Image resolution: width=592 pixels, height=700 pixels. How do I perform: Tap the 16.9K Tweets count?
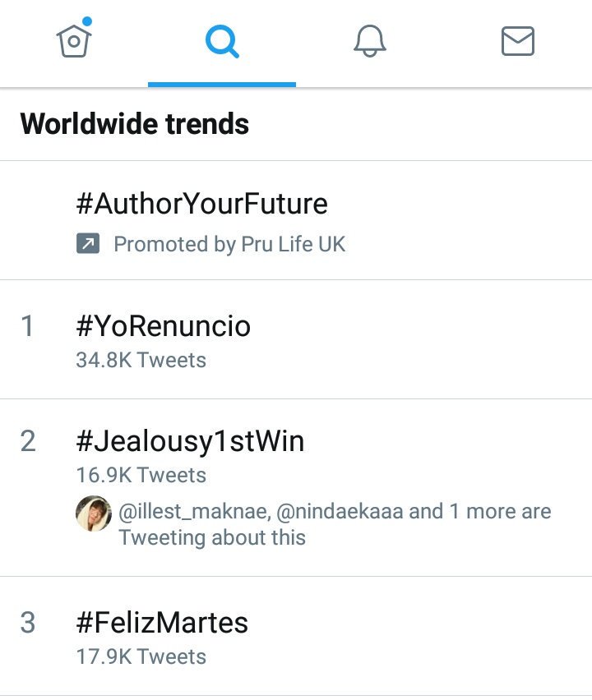(x=141, y=475)
